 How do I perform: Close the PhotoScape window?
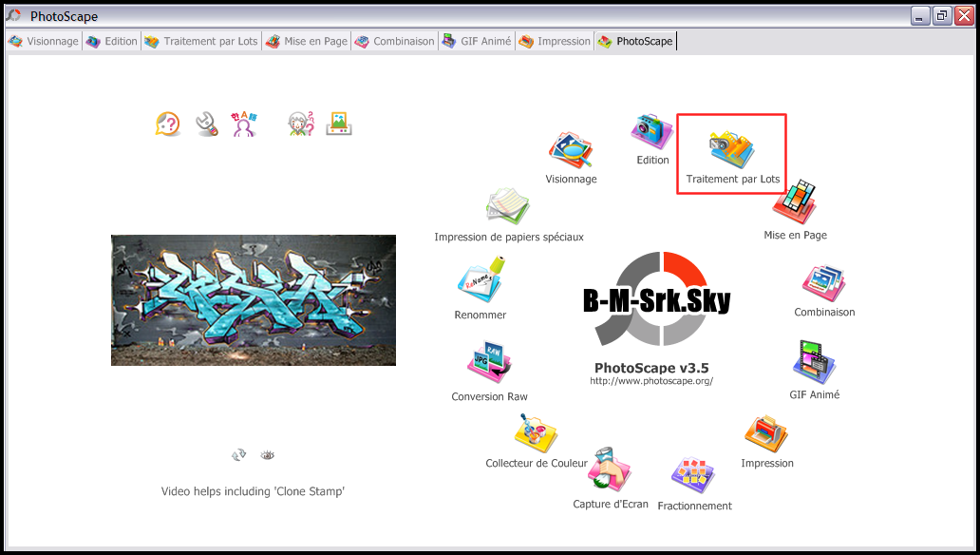965,16
